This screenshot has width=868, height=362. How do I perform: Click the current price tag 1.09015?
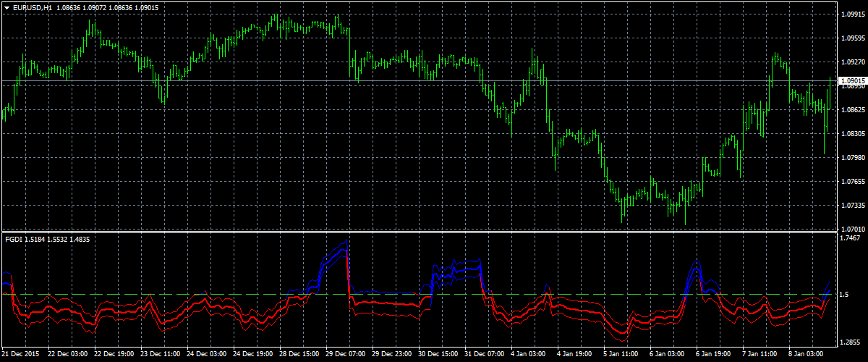point(852,80)
